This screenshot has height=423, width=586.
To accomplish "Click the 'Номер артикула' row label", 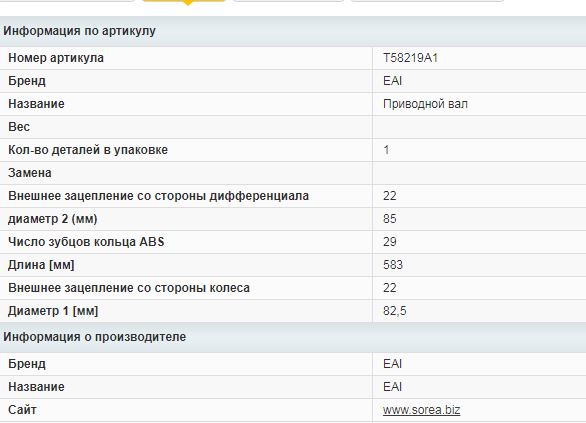I will click(56, 58).
